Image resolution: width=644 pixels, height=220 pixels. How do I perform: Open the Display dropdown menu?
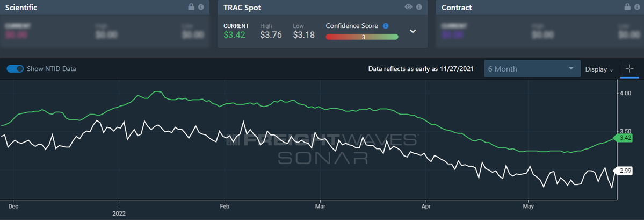(x=599, y=69)
